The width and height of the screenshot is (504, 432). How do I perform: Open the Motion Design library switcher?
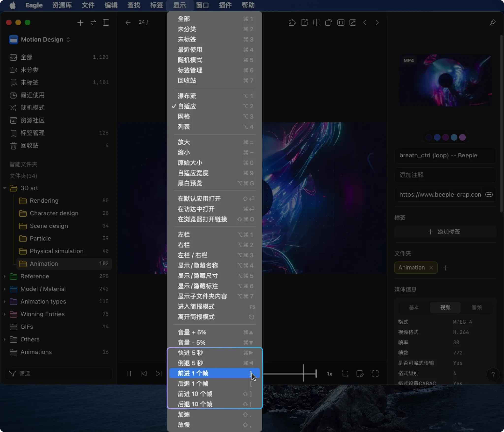39,39
